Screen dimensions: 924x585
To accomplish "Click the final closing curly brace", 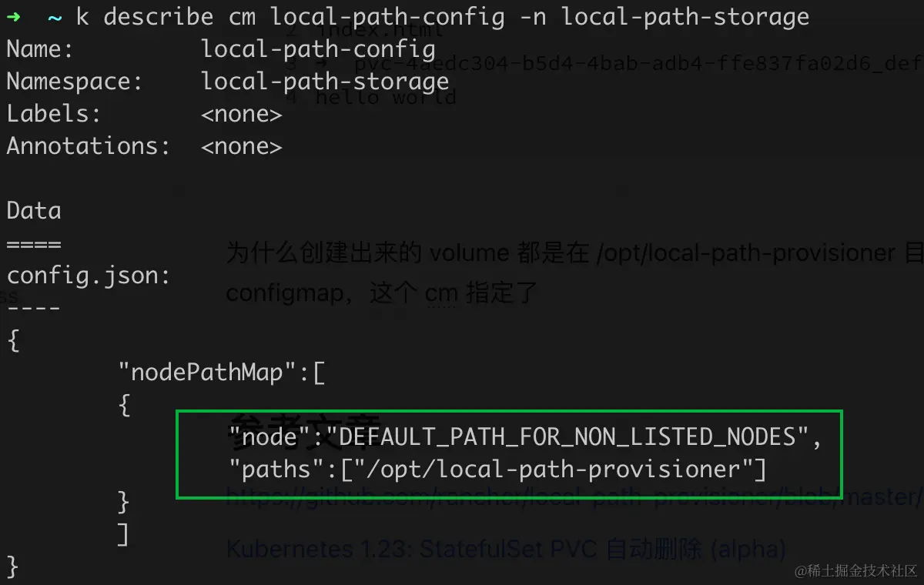I will pyautogui.click(x=12, y=566).
